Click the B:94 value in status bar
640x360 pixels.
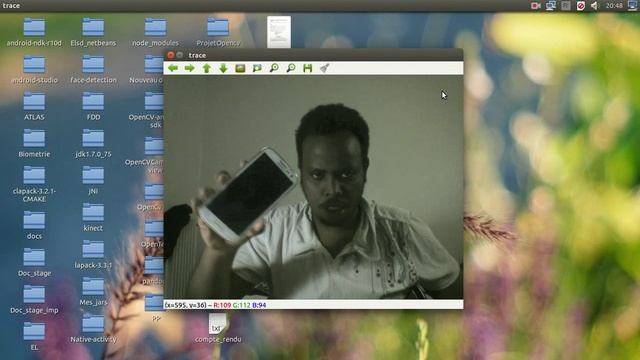click(259, 305)
